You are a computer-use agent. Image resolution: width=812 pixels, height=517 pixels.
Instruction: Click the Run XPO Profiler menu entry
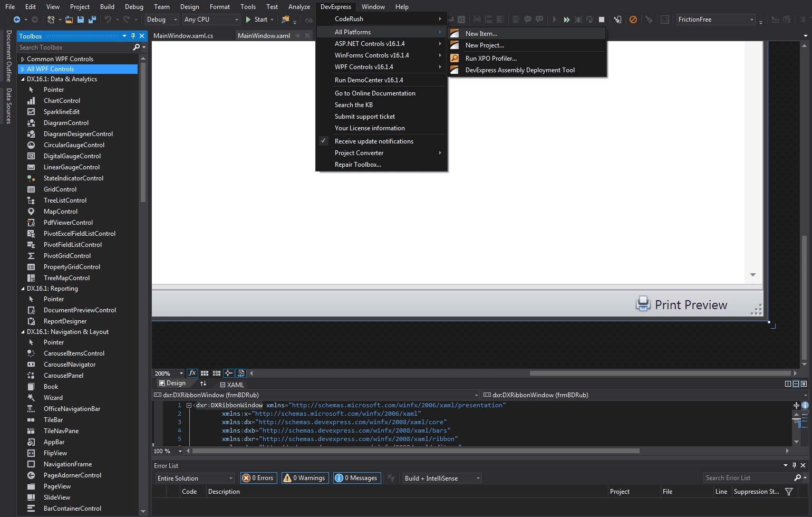pos(527,59)
